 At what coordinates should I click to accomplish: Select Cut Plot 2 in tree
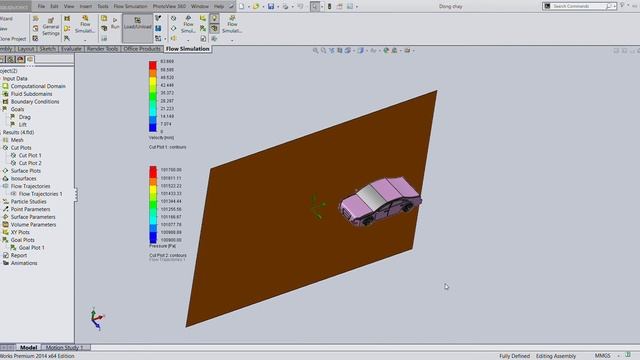pyautogui.click(x=30, y=163)
